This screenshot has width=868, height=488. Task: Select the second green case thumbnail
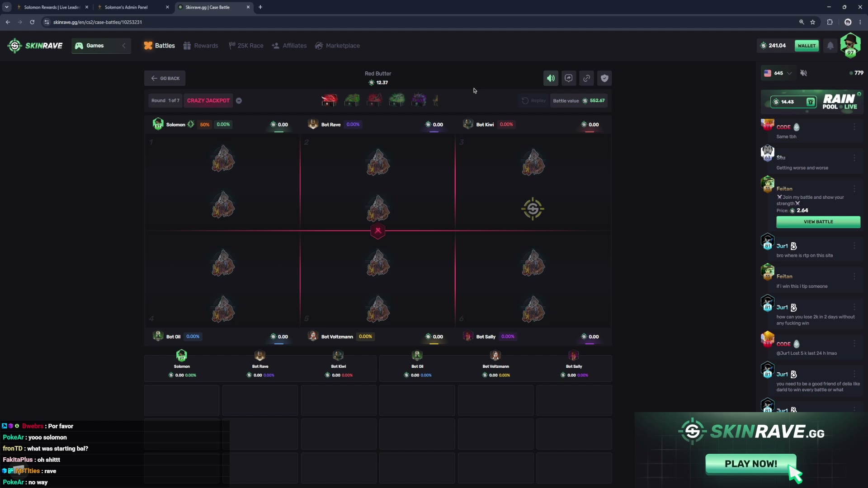tap(396, 100)
